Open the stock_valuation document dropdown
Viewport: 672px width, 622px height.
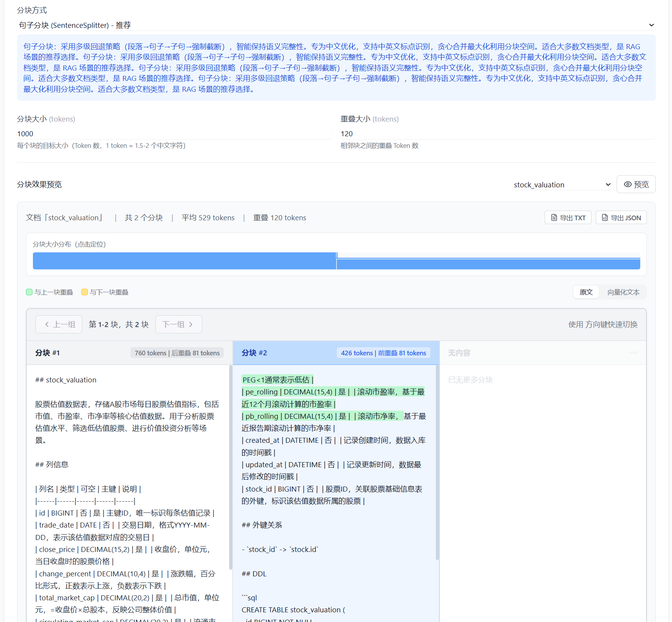point(562,185)
